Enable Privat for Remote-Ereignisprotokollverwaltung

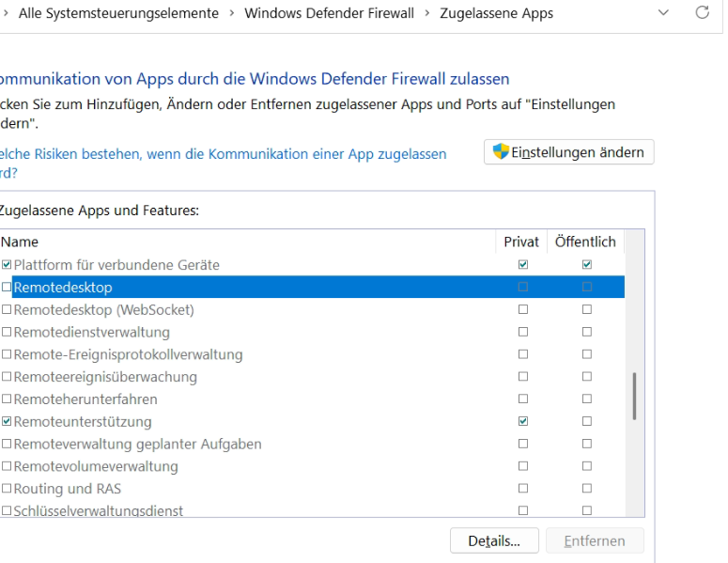tap(523, 354)
